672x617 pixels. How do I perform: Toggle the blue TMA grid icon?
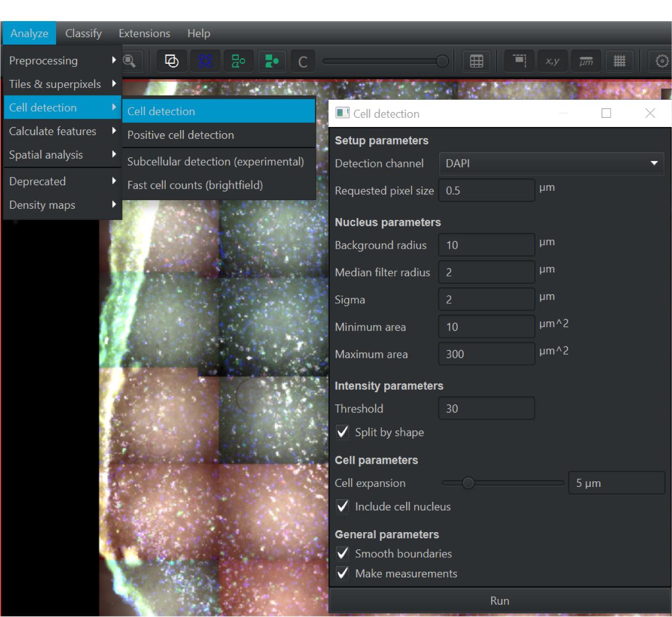(205, 61)
